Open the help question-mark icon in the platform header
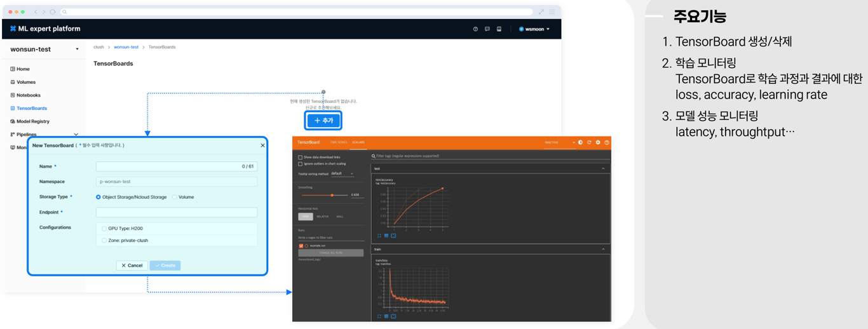The image size is (868, 329). coord(475,29)
